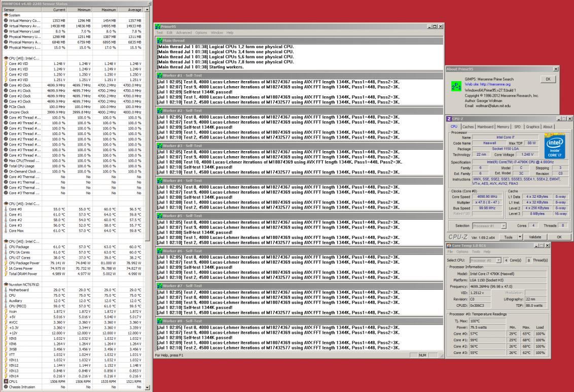Screen dimensions: 574x392
Task: Click the Model field in Core Temp
Action: pos(508,274)
